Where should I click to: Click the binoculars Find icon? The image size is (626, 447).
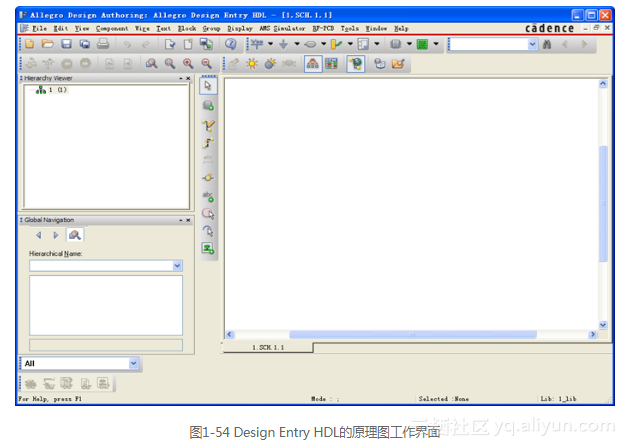pos(547,44)
